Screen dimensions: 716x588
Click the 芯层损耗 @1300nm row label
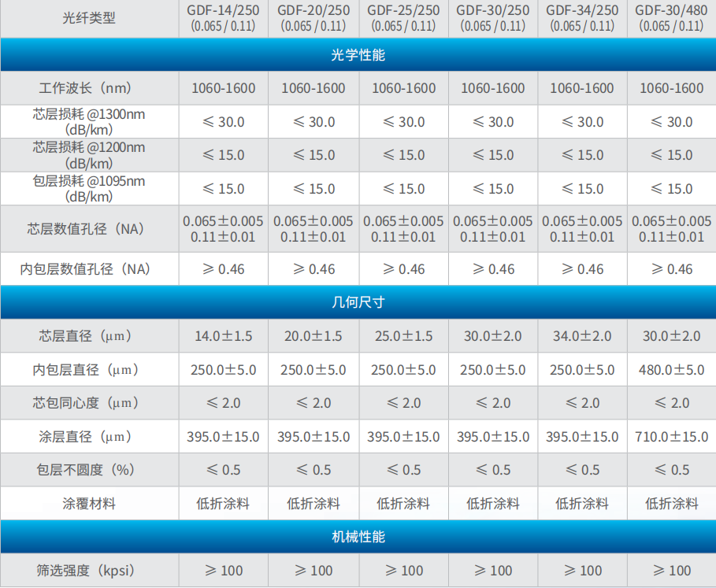(89, 121)
